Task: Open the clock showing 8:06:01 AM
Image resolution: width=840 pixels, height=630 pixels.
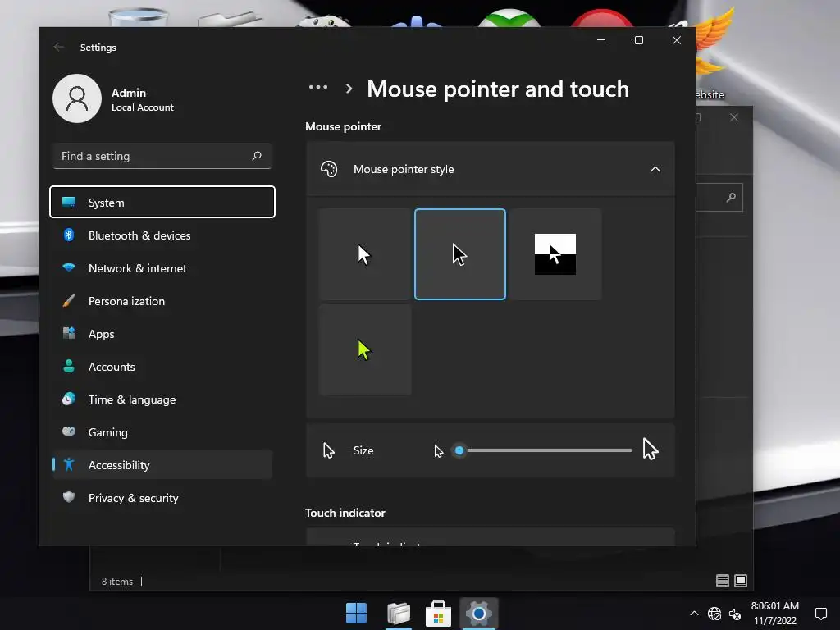Action: pos(774,614)
